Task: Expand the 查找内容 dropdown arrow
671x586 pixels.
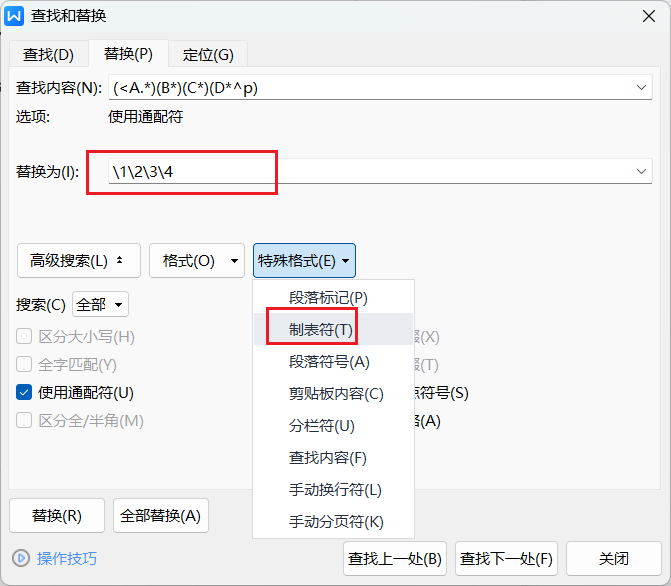Action: pos(641,88)
